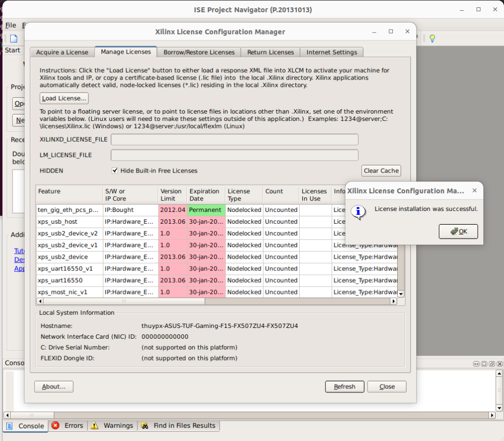Click the Console horizontal scroll right arrow

click(x=492, y=415)
